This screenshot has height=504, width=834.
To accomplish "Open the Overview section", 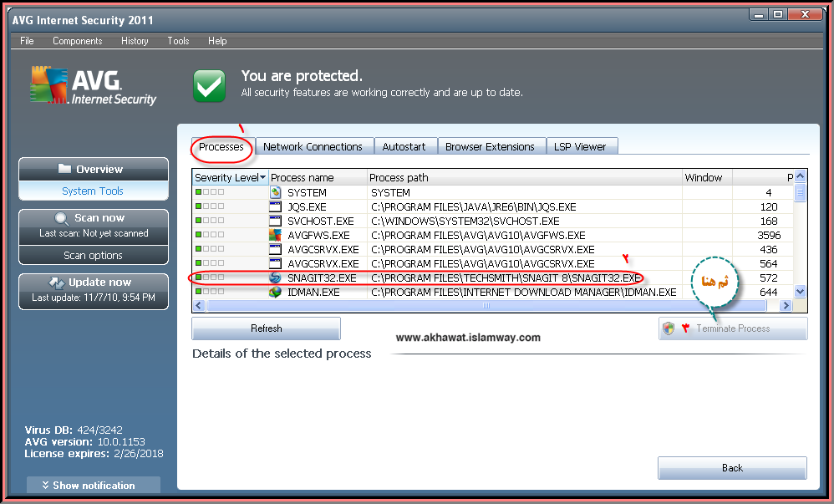I will tap(94, 169).
